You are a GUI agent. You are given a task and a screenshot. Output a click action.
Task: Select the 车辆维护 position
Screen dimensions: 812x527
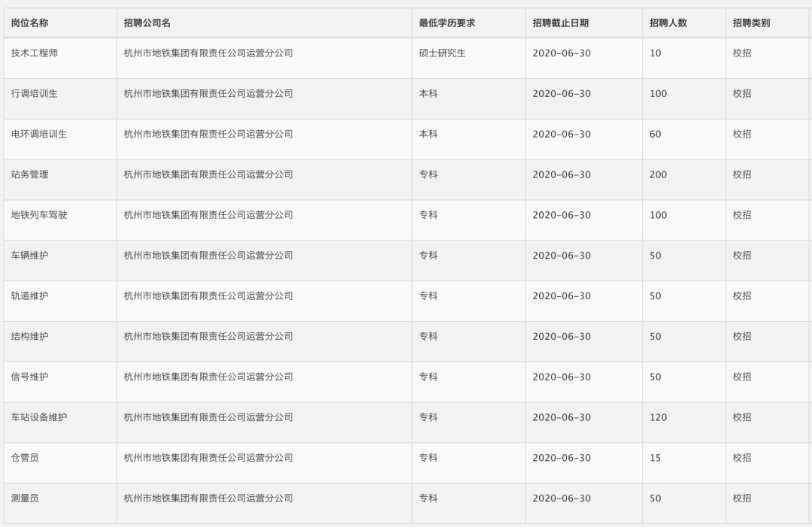click(x=30, y=256)
